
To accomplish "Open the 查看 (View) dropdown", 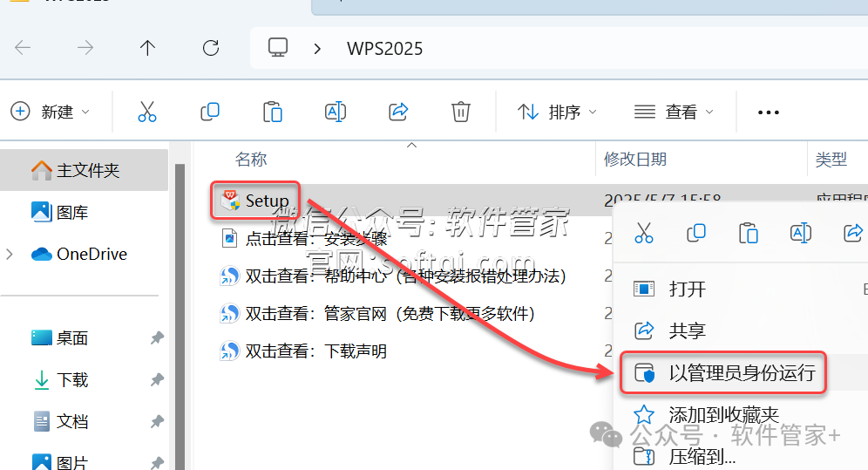I will (674, 112).
